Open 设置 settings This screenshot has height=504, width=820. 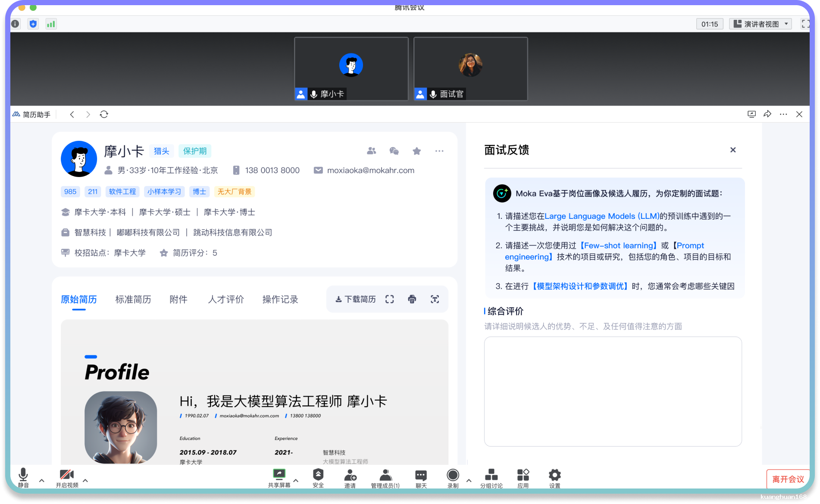(555, 478)
